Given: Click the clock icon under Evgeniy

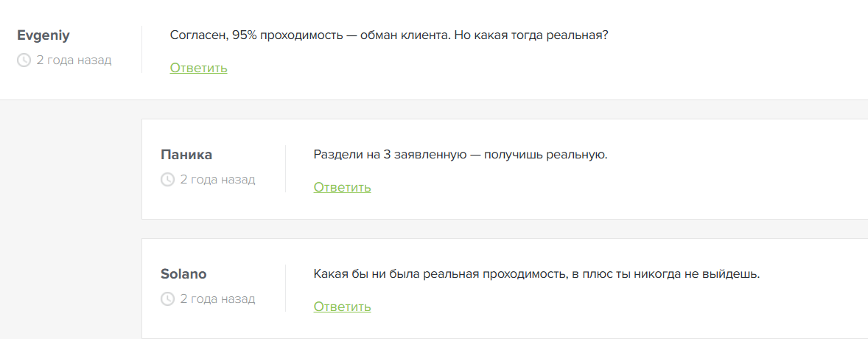Looking at the screenshot, I should click(x=24, y=60).
